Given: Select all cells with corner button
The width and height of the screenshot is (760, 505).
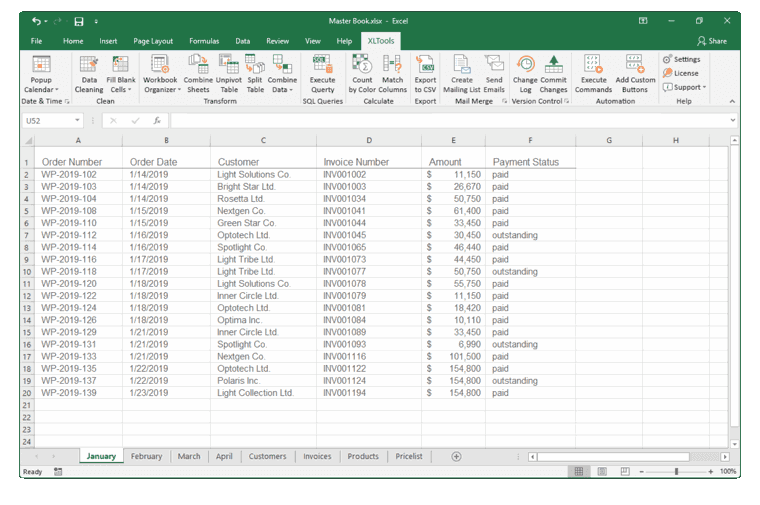Looking at the screenshot, I should pos(28,141).
